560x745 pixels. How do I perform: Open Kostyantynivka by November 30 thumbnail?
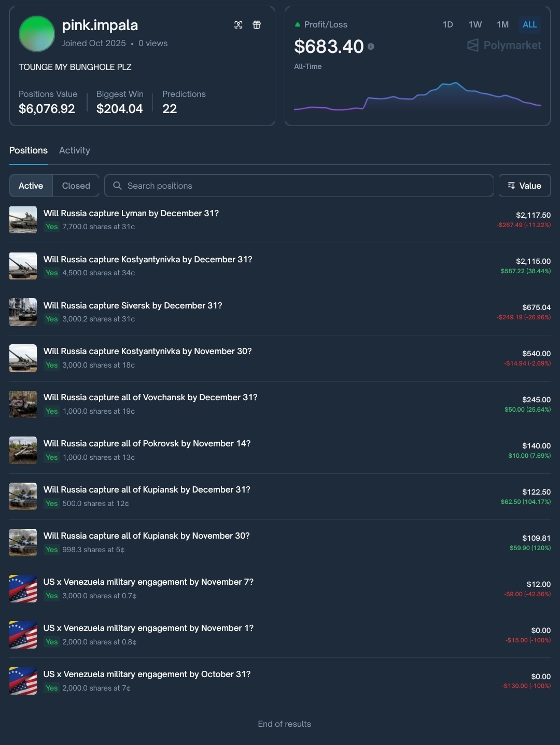(23, 358)
